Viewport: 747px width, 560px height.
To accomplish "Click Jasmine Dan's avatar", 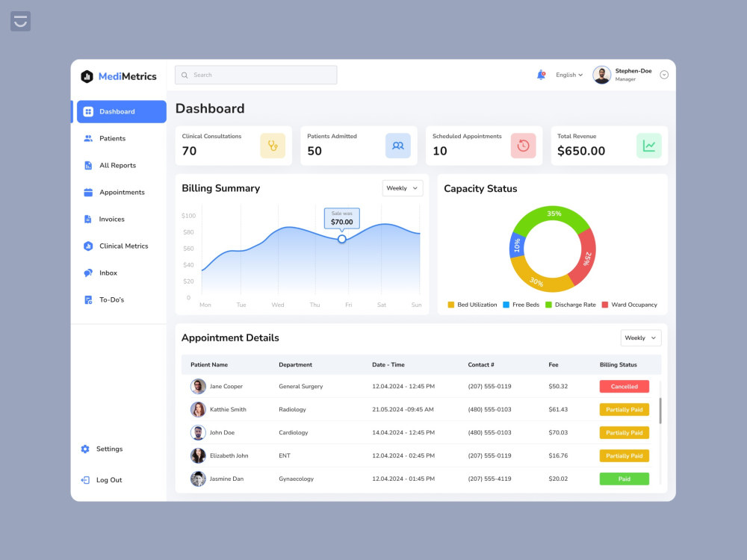I will pos(198,479).
